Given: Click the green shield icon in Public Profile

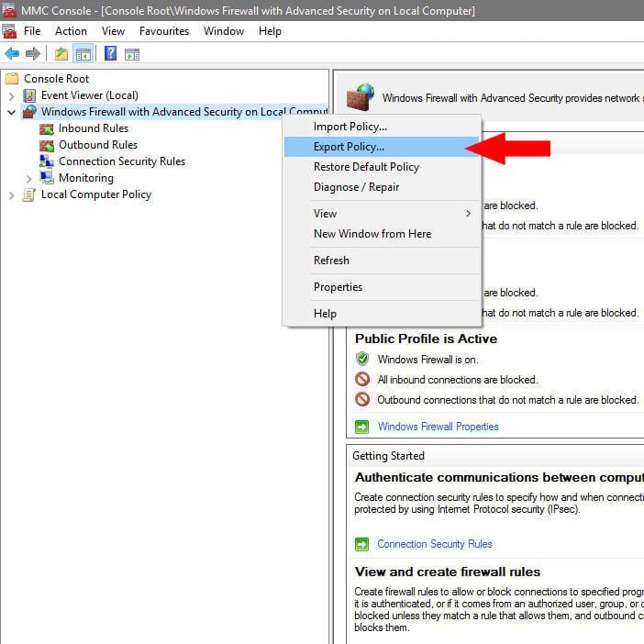Looking at the screenshot, I should click(x=362, y=359).
